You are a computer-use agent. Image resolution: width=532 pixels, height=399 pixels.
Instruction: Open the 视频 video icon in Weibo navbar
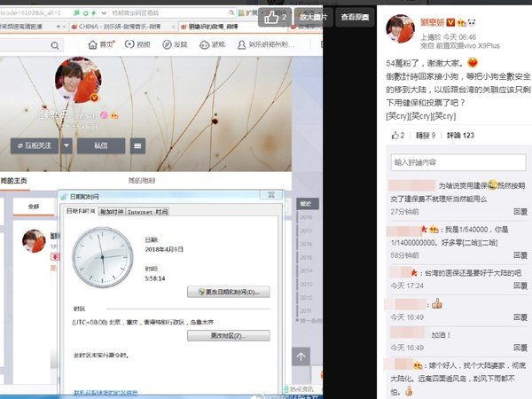click(x=136, y=44)
